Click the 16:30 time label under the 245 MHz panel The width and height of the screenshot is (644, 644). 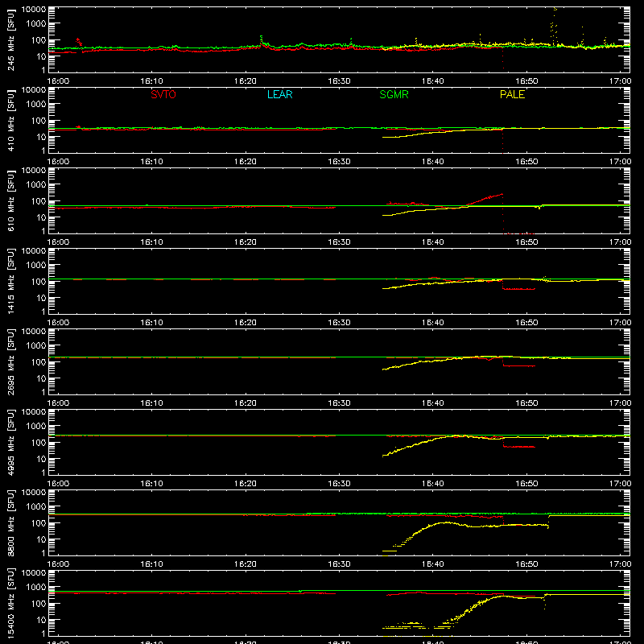click(339, 81)
